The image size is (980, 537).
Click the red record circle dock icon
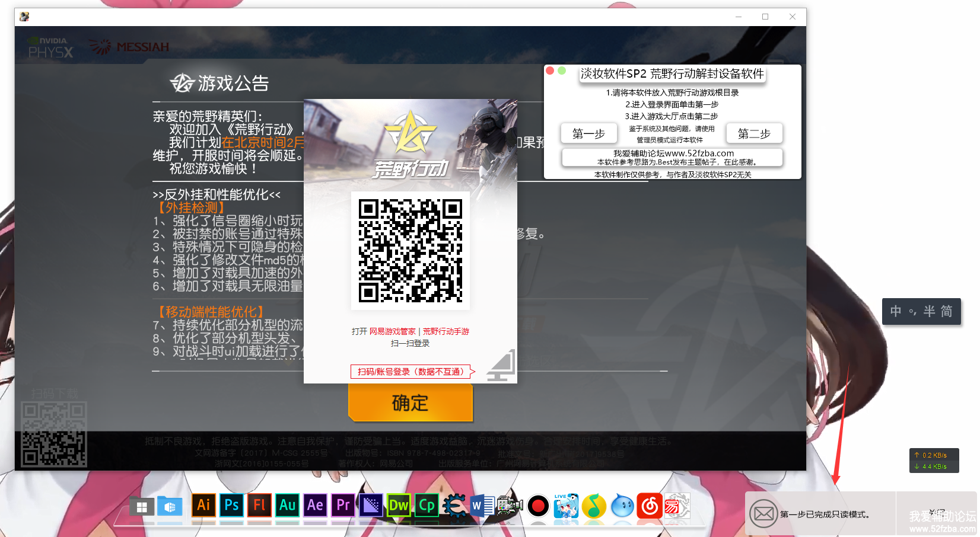pos(538,506)
